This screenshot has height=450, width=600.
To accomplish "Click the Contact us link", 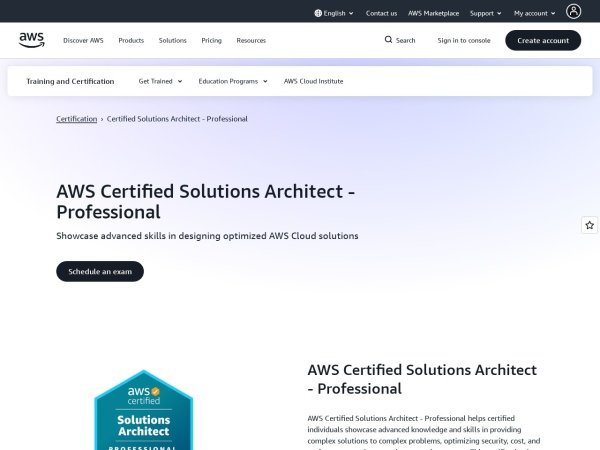I will (x=381, y=13).
